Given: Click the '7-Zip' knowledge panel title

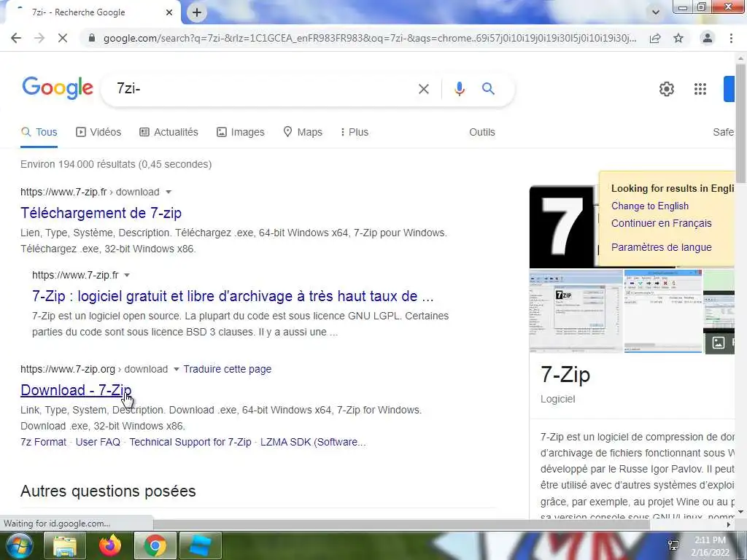Looking at the screenshot, I should [x=565, y=375].
